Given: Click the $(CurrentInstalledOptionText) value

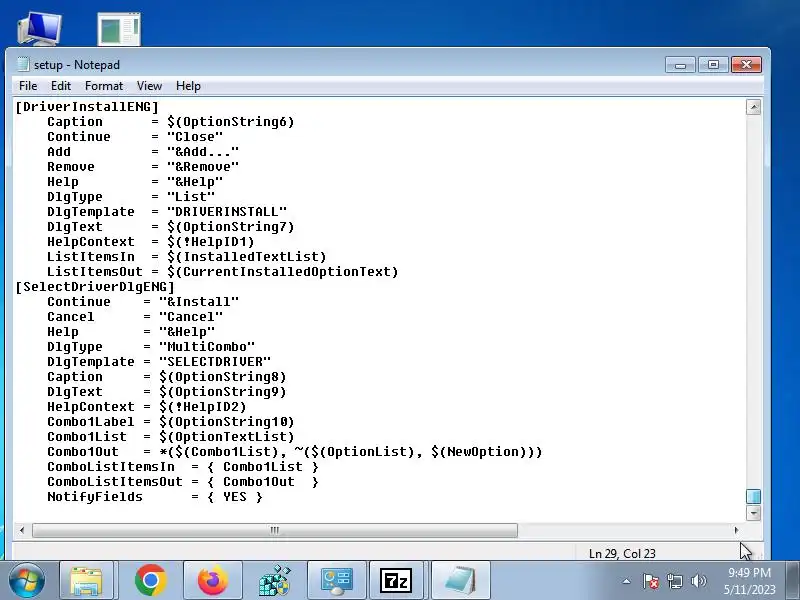Looking at the screenshot, I should click(283, 271).
